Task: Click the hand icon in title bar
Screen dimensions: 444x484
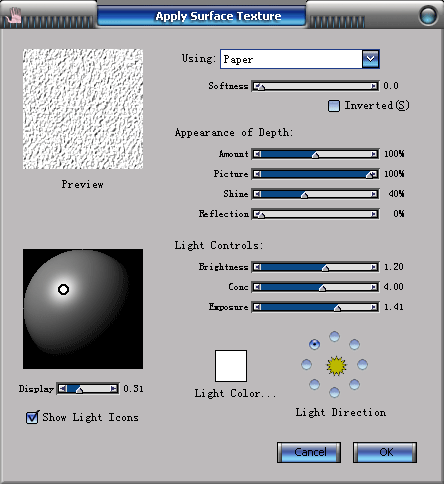Action: 14,16
